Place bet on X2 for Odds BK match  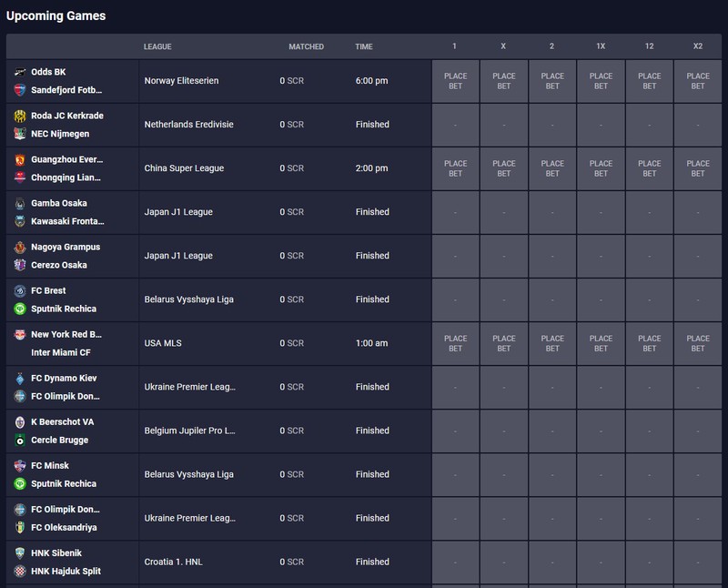(698, 81)
